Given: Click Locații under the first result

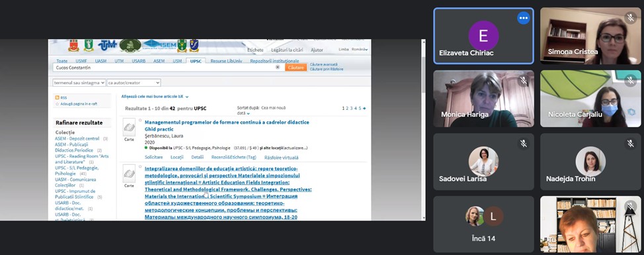Looking at the screenshot, I should pyautogui.click(x=177, y=157).
